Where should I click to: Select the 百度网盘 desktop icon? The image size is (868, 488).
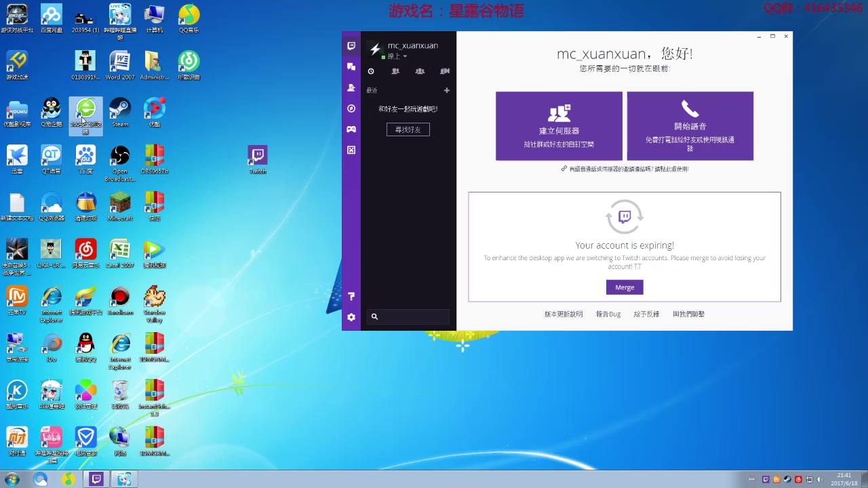coord(52,18)
